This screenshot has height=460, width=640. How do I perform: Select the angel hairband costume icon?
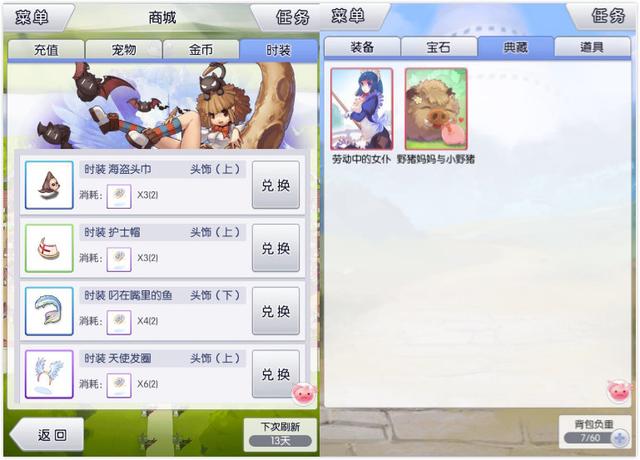(49, 374)
